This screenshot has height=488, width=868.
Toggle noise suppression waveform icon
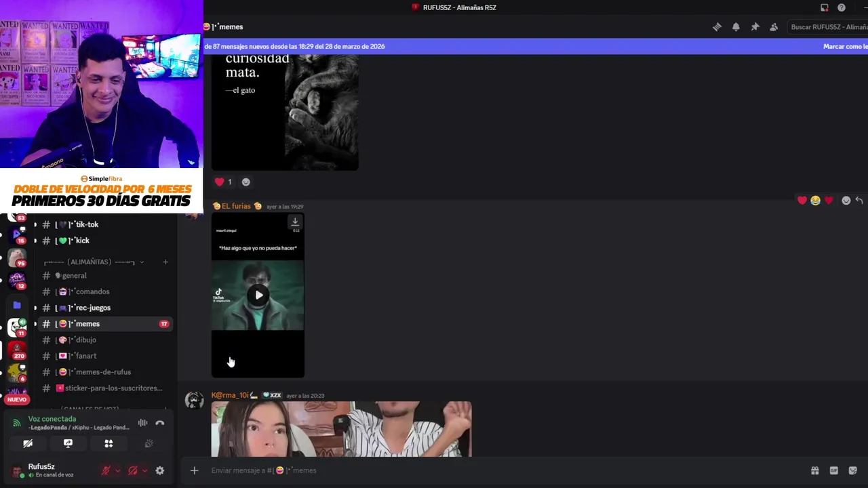(142, 423)
